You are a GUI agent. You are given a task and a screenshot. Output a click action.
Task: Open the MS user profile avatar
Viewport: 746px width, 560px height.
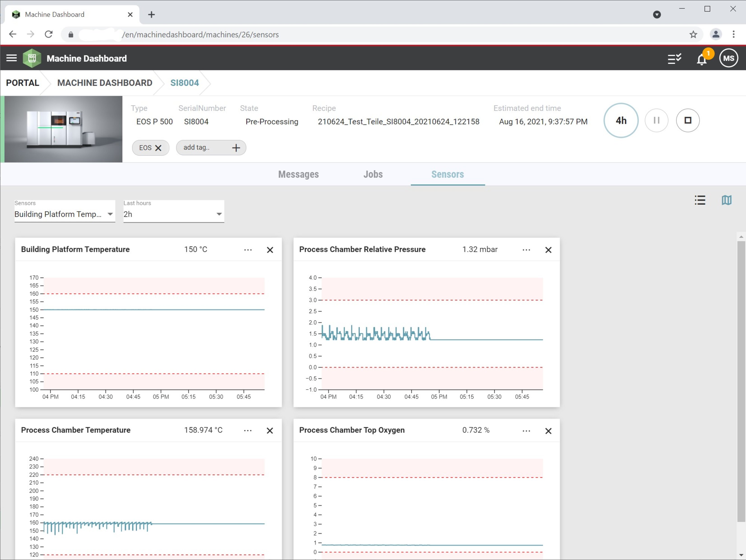728,58
